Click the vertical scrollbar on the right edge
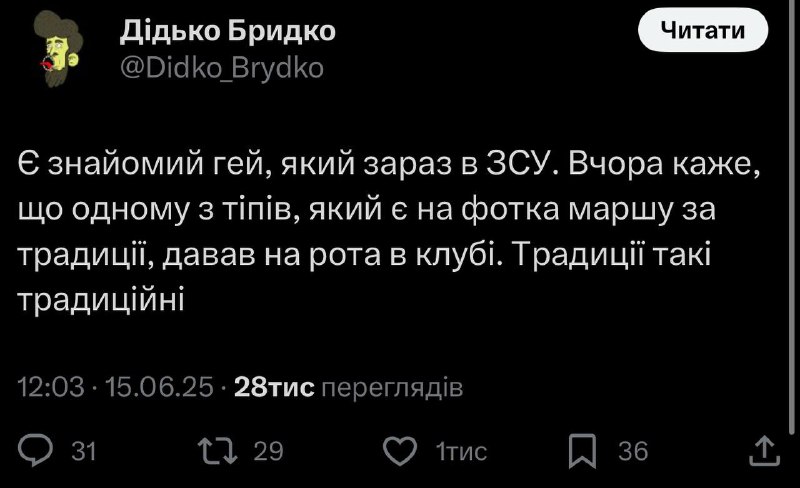Screen dimensions: 800x488 pyautogui.click(x=792, y=219)
